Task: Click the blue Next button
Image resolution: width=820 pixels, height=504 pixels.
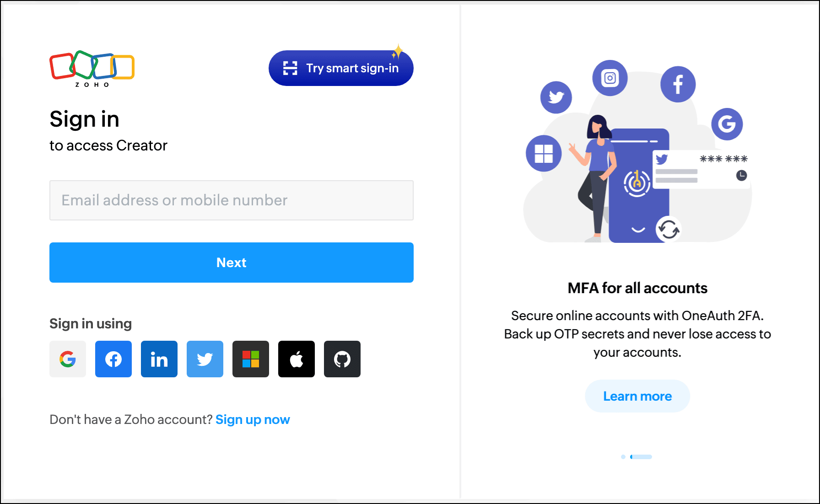Action: point(232,263)
